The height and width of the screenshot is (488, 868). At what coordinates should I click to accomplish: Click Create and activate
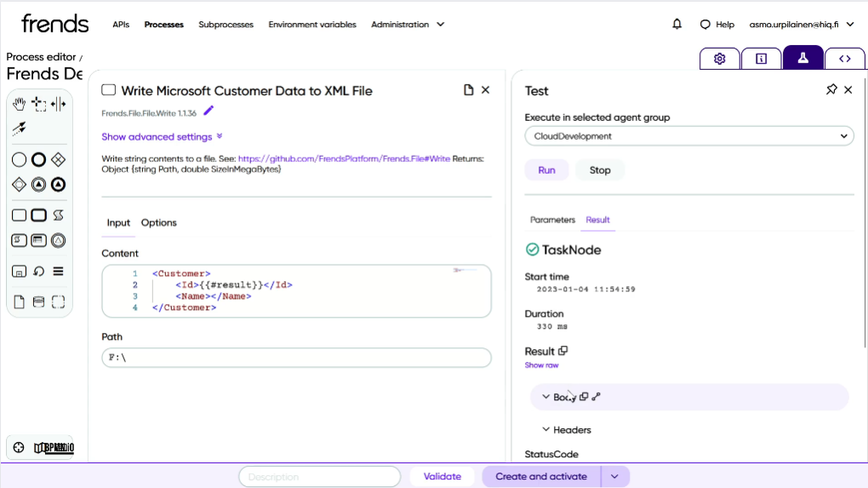(x=541, y=476)
